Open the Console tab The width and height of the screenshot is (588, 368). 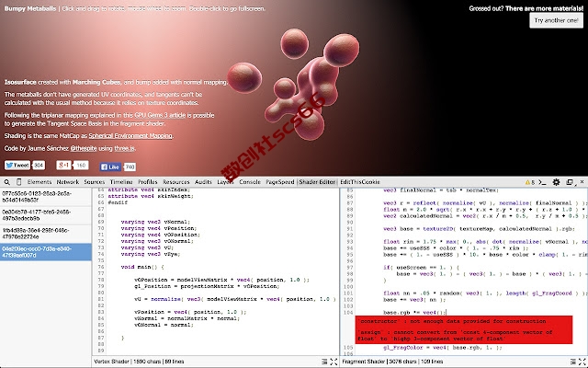(250, 182)
